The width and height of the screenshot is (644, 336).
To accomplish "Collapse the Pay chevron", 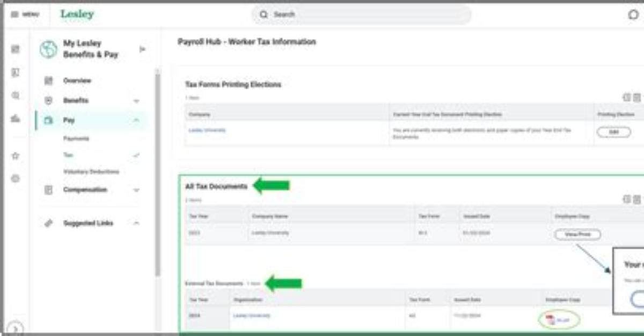I will click(136, 121).
